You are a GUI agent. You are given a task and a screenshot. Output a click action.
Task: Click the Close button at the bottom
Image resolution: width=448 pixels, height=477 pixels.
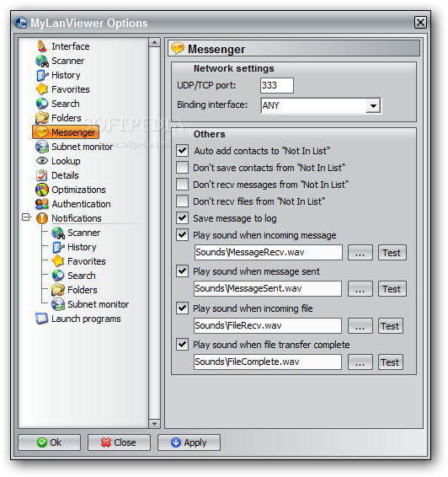[x=119, y=442]
